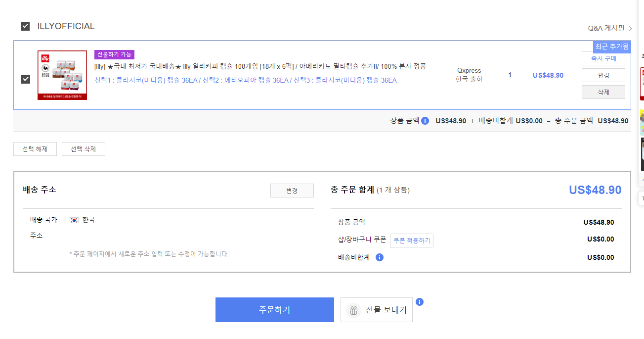
Task: Click the 쿠폰 적용하기 button
Action: click(x=412, y=241)
